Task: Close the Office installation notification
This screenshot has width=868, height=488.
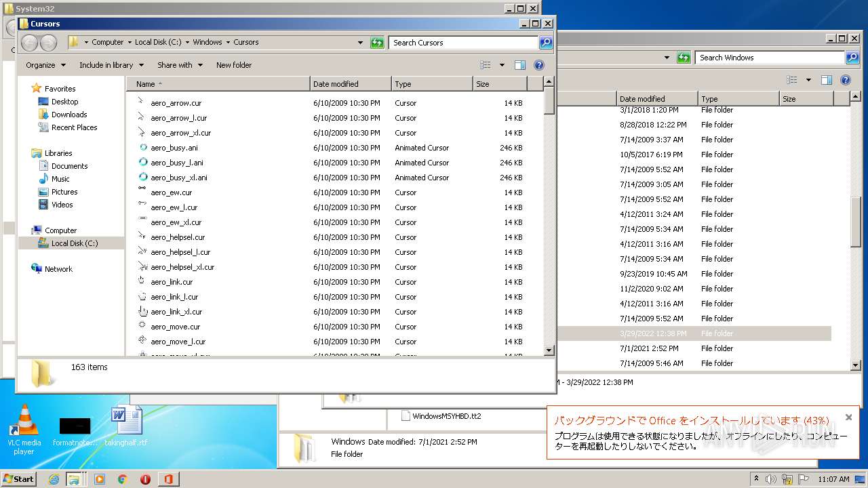Action: click(x=848, y=418)
